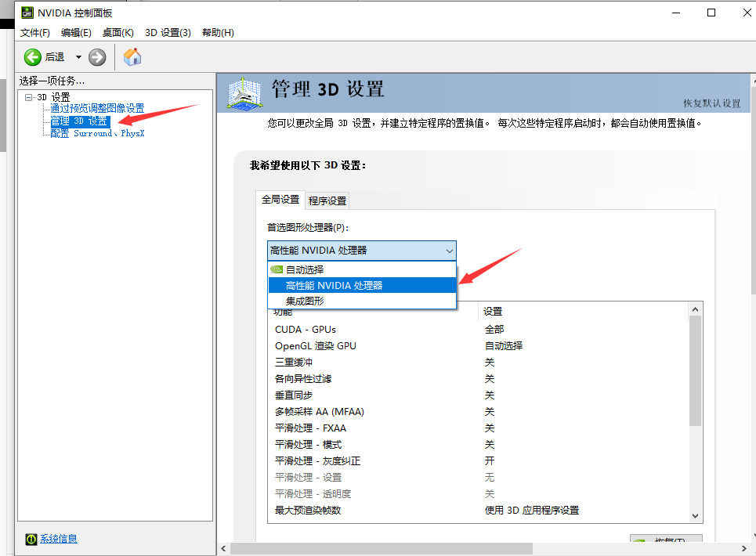Maximize the NVIDIA 控制面板 window

click(x=711, y=13)
